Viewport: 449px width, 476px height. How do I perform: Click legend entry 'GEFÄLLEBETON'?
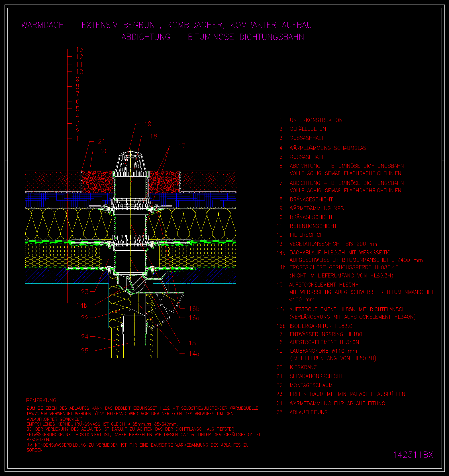(308, 129)
